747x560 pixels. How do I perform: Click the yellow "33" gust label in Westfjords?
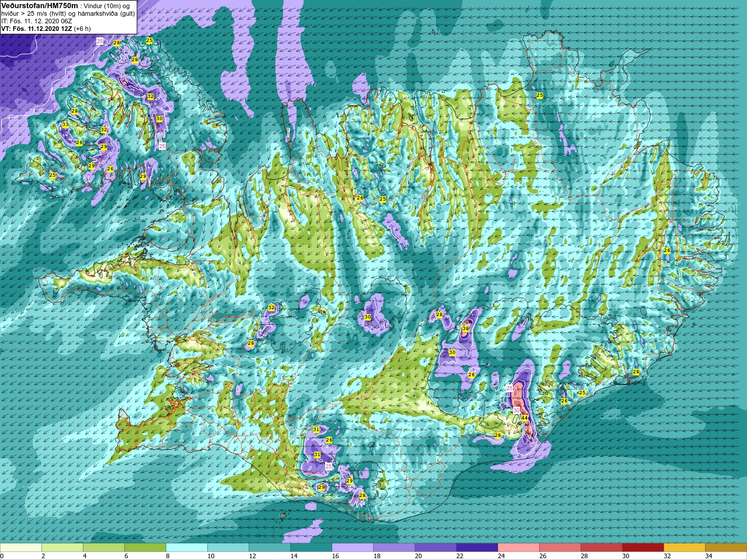pos(65,125)
